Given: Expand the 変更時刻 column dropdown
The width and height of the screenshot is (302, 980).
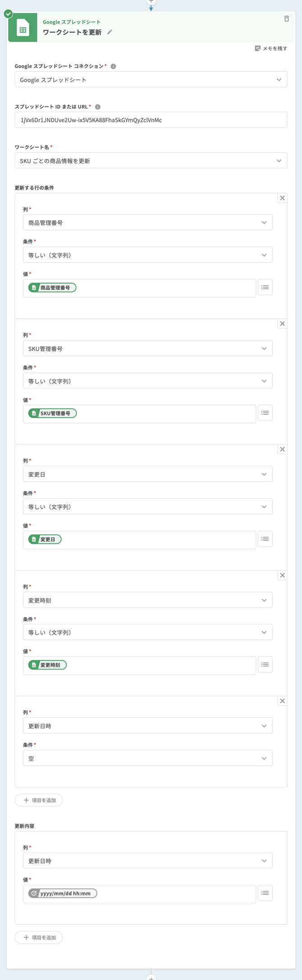Looking at the screenshot, I should click(147, 600).
